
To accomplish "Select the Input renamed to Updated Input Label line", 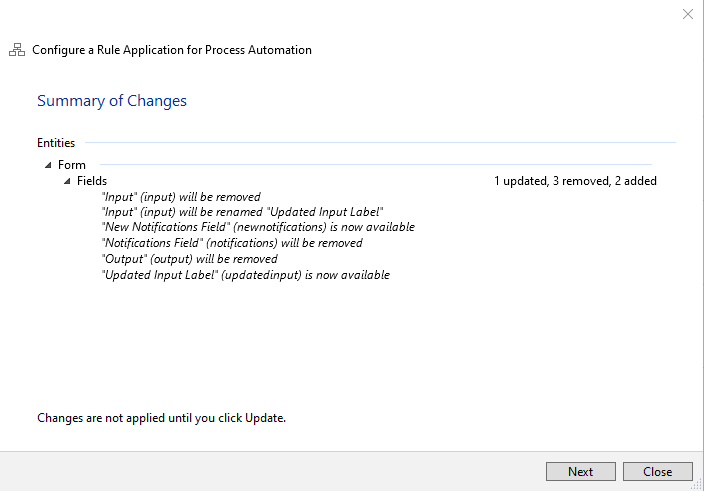I will 243,212.
